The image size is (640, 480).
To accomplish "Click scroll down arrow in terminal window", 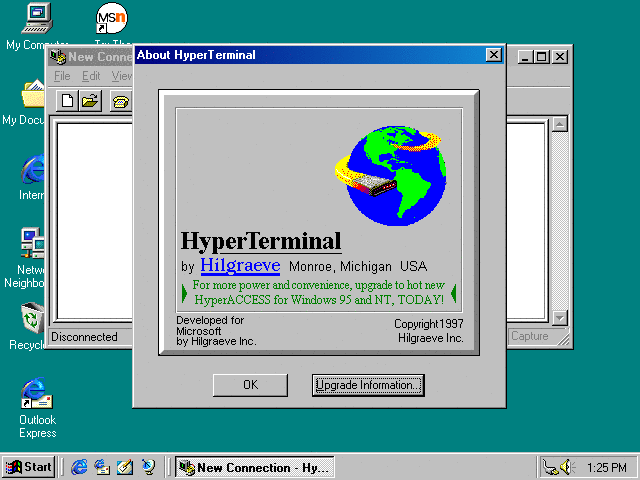I will pos(560,318).
